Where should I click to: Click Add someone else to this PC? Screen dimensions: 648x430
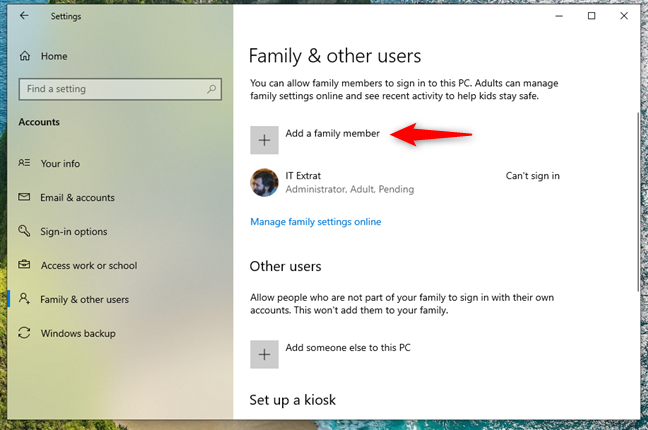point(348,348)
